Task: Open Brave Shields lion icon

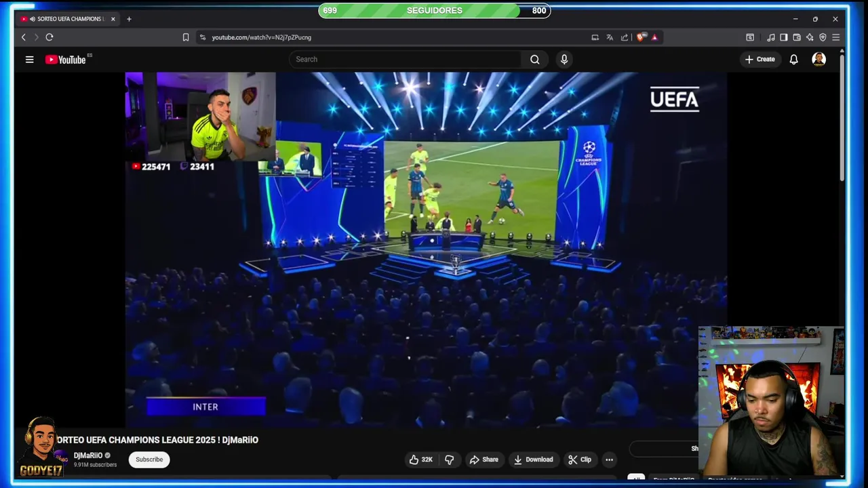Action: click(640, 37)
